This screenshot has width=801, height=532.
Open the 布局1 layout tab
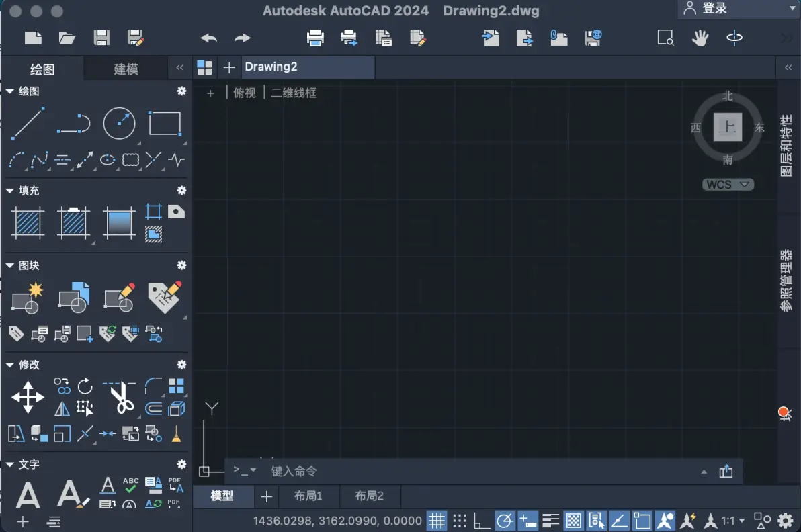pyautogui.click(x=308, y=496)
